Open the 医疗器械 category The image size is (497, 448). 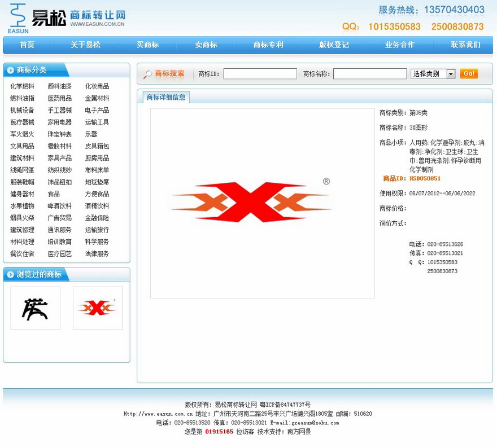click(22, 122)
